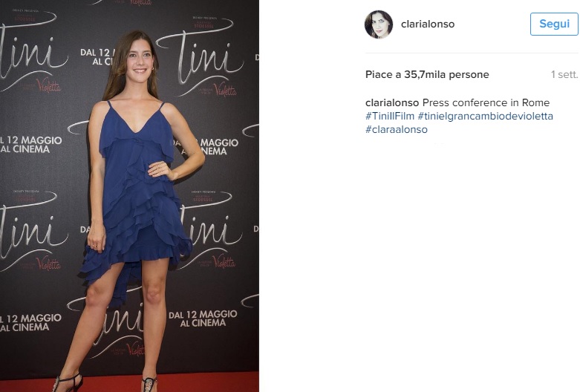Click the word 'Piace' in likes line

pos(379,75)
